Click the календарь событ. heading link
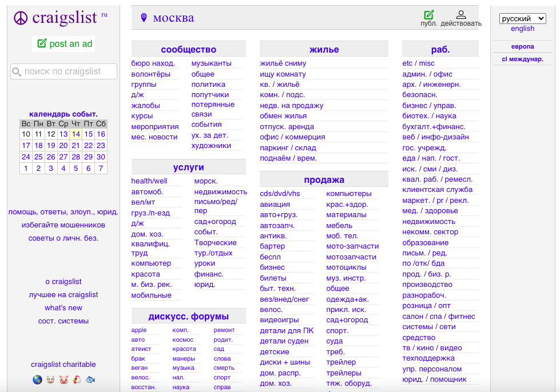This screenshot has height=392, width=560. pos(63,114)
